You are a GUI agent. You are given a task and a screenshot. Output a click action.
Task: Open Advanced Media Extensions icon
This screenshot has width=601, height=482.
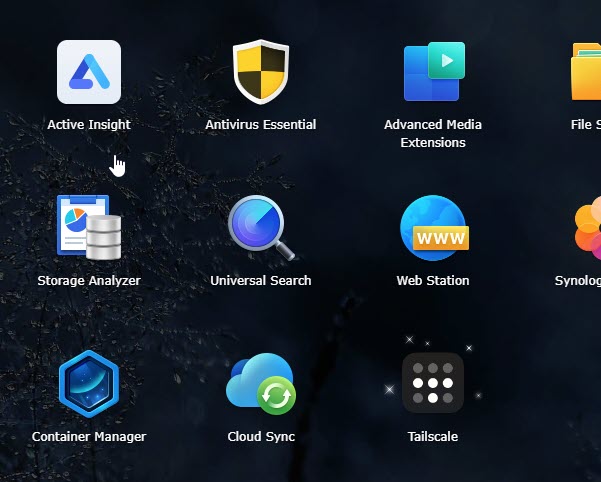point(434,72)
